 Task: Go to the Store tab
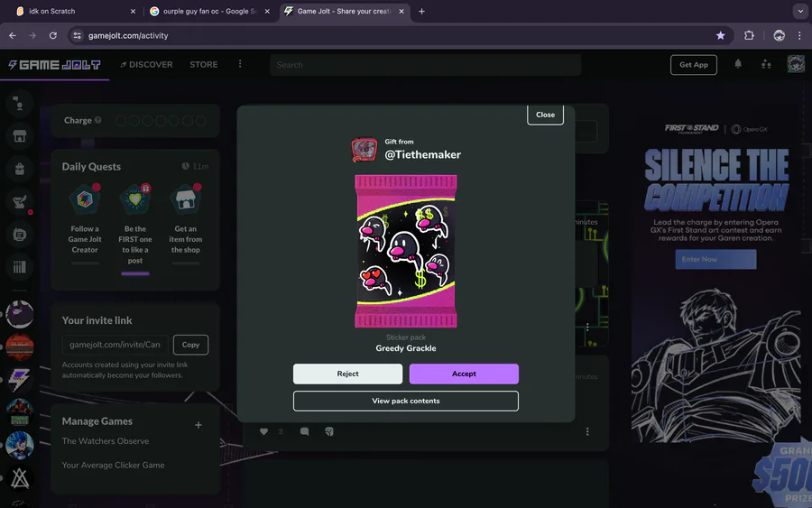[x=204, y=65]
